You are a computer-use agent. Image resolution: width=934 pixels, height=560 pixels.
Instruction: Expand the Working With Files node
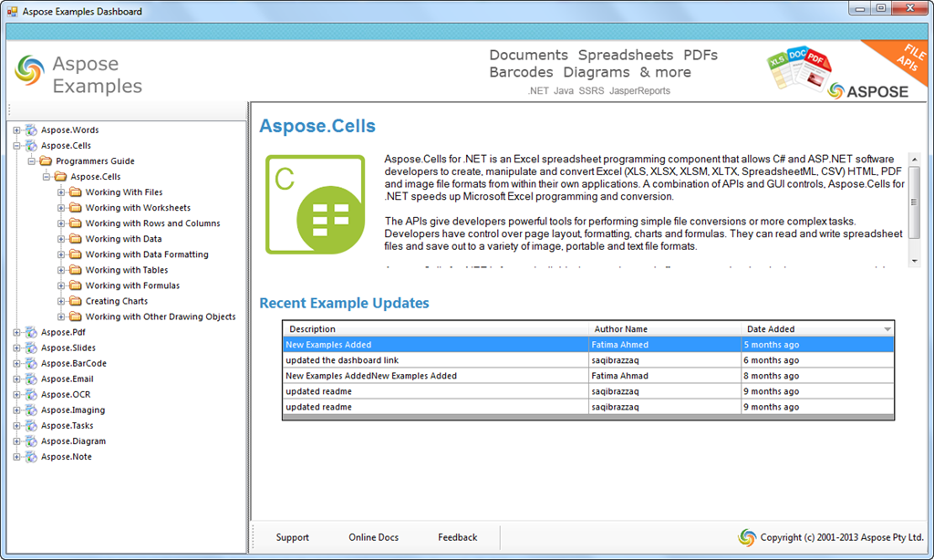coord(61,192)
